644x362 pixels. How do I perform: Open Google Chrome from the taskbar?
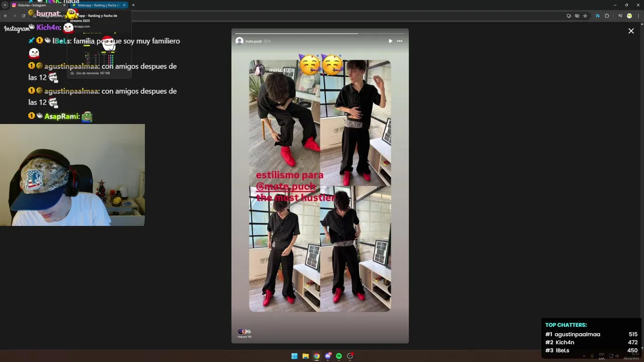click(x=316, y=356)
